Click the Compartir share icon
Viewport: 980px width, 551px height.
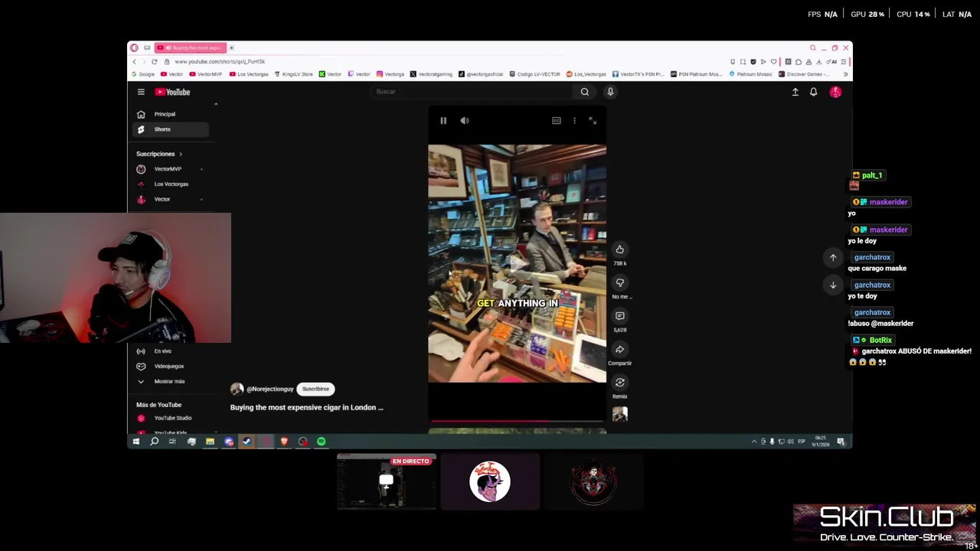point(620,349)
